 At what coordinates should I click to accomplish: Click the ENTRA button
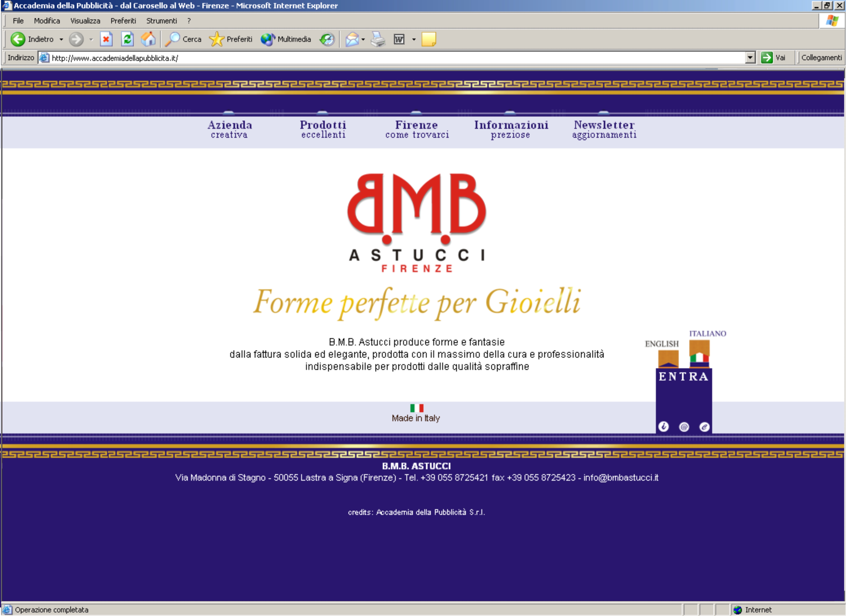(683, 377)
